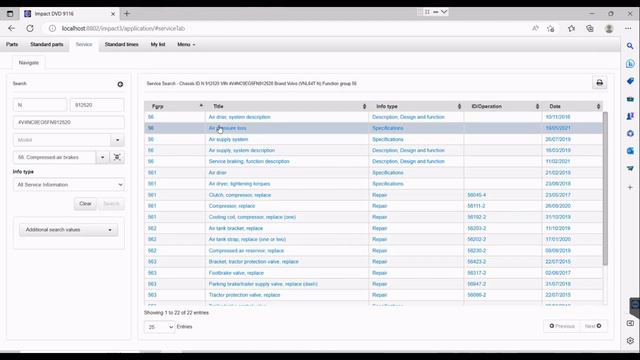
Task: Switch to the Standard parts tab
Action: (x=47, y=44)
